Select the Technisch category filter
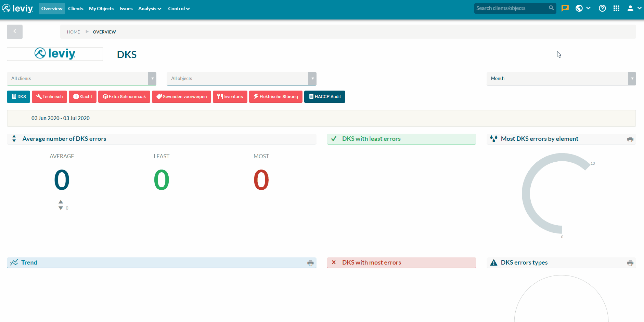The width and height of the screenshot is (644, 322). point(49,97)
